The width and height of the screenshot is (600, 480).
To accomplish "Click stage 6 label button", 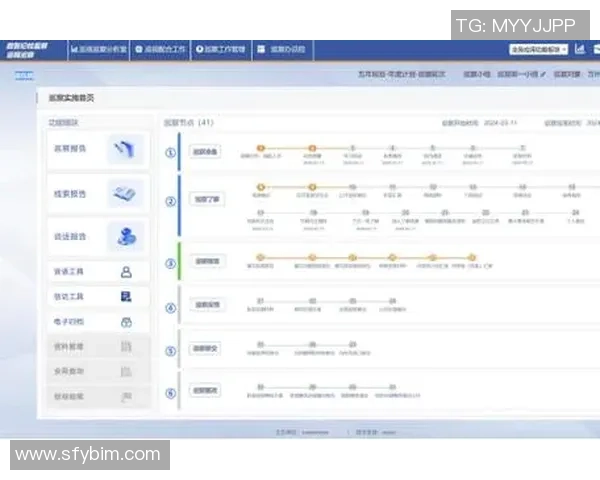I will coord(205,390).
